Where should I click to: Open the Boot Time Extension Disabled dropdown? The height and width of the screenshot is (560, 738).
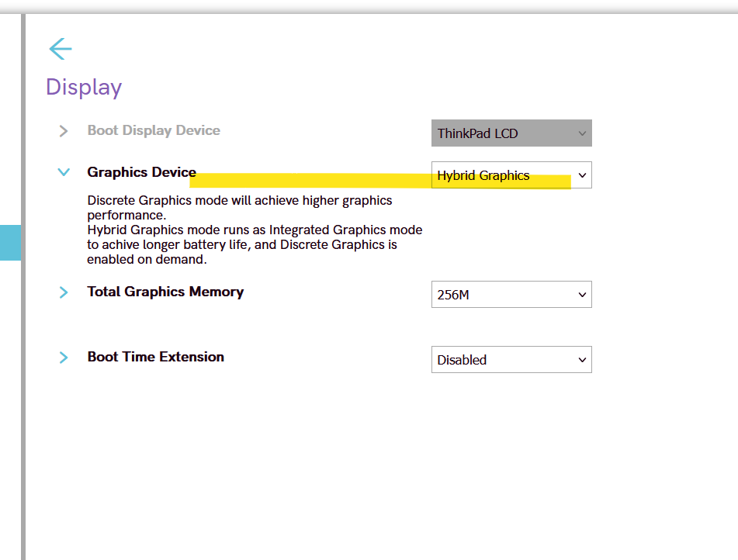tap(511, 360)
